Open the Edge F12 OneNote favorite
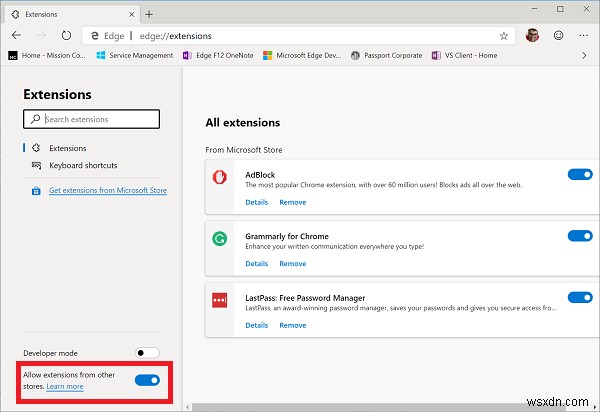 pyautogui.click(x=218, y=55)
